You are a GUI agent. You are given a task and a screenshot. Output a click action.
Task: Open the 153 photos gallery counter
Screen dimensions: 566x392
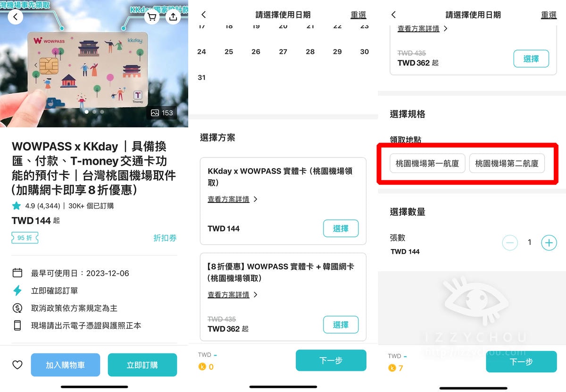coord(162,113)
